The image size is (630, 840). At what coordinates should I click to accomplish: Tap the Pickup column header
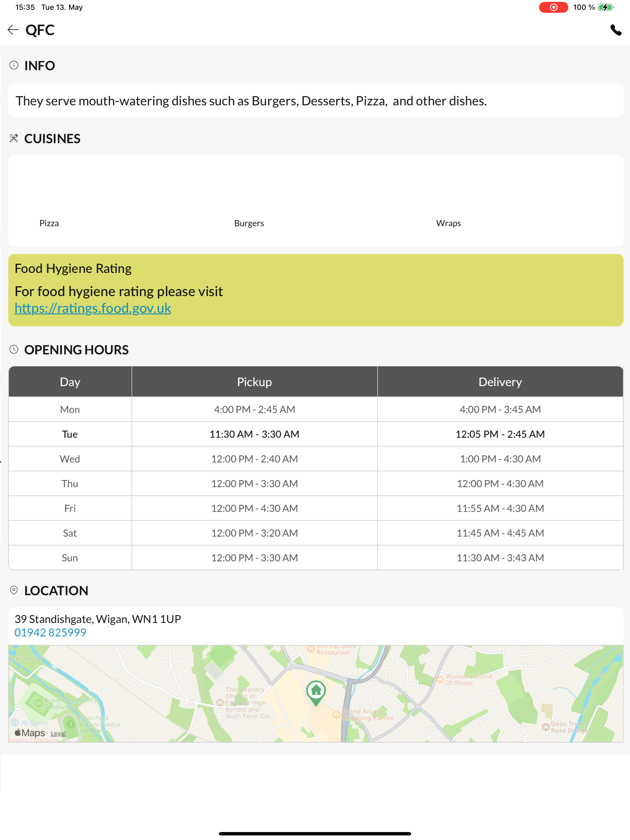[255, 382]
